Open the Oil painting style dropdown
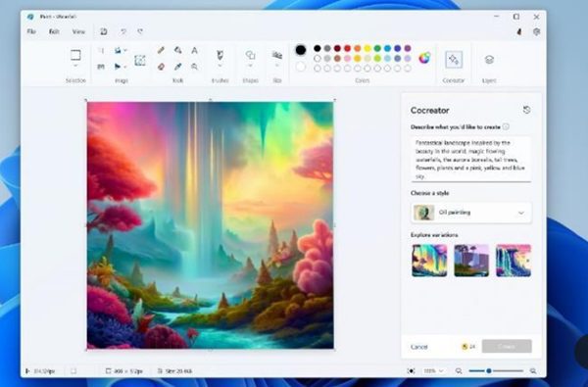The width and height of the screenshot is (588, 387). click(471, 213)
